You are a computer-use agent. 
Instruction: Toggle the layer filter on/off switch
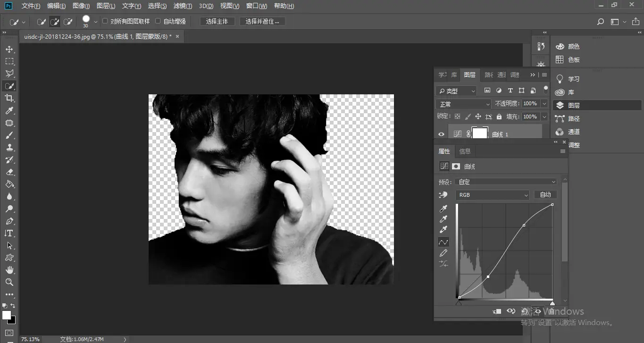[x=546, y=89]
